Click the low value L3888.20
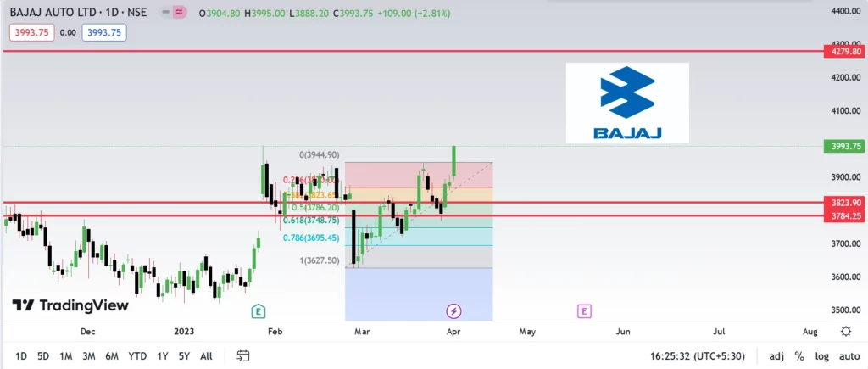868x369 pixels. click(310, 14)
